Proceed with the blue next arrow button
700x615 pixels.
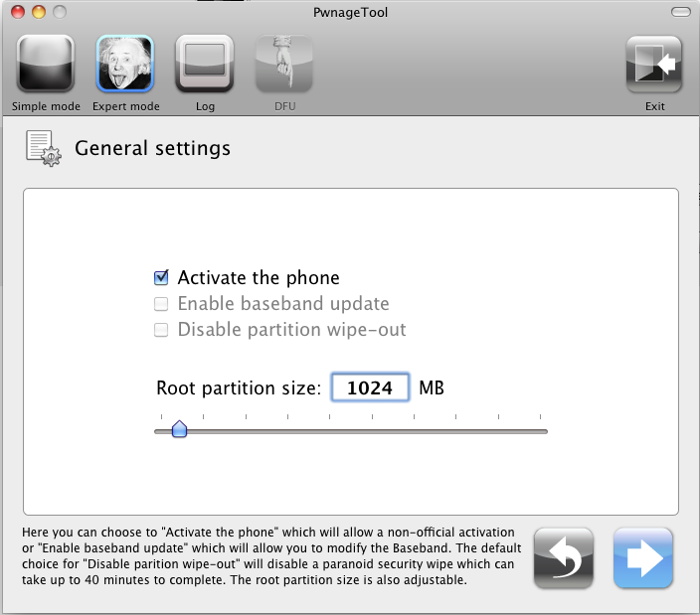(643, 558)
